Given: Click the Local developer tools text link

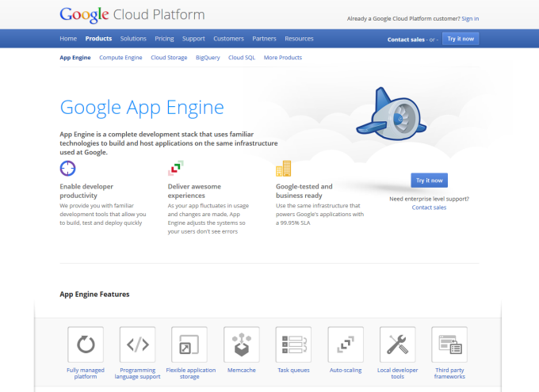Looking at the screenshot, I should pyautogui.click(x=398, y=373).
